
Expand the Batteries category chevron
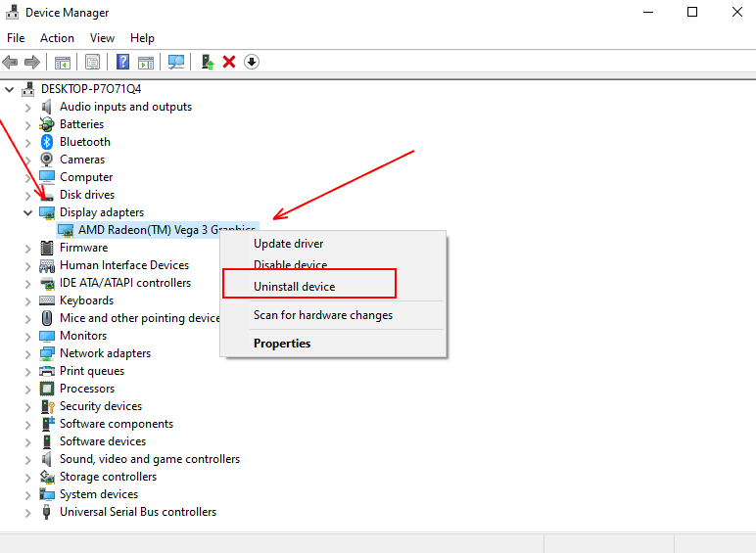28,124
